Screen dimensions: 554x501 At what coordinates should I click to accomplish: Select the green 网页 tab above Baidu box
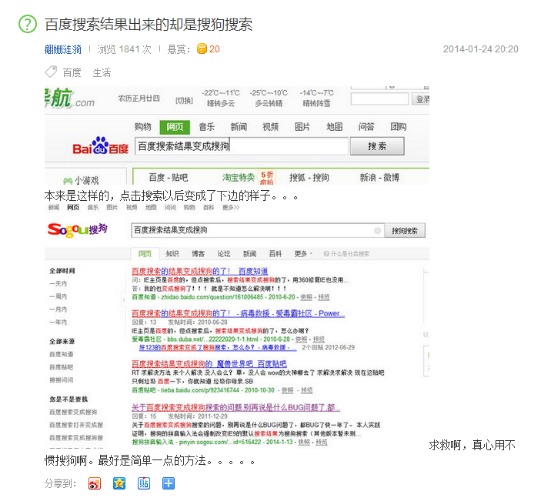175,127
